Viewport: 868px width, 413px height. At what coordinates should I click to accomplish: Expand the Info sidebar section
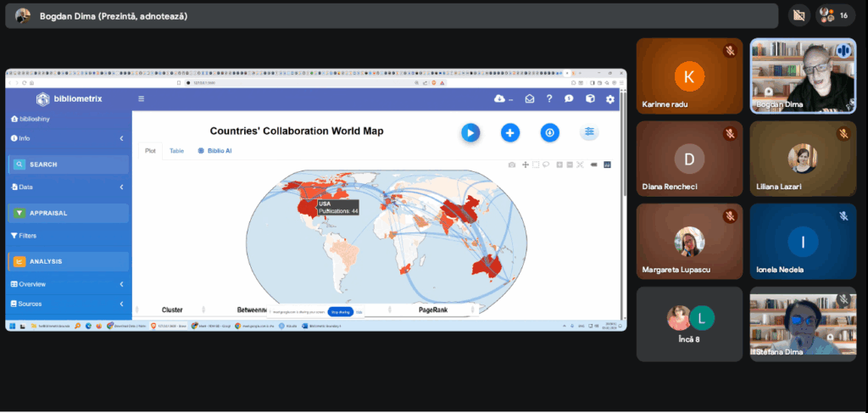(x=68, y=138)
